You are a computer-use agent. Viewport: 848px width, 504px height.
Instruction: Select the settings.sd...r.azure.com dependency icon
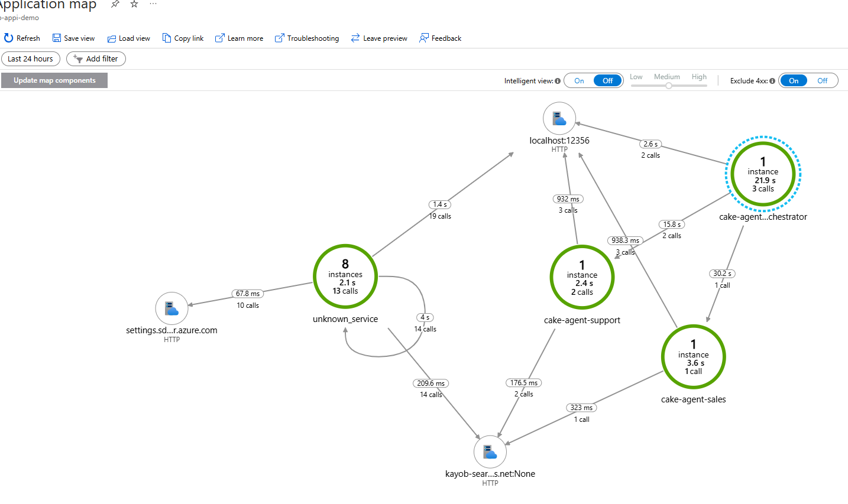tap(171, 308)
